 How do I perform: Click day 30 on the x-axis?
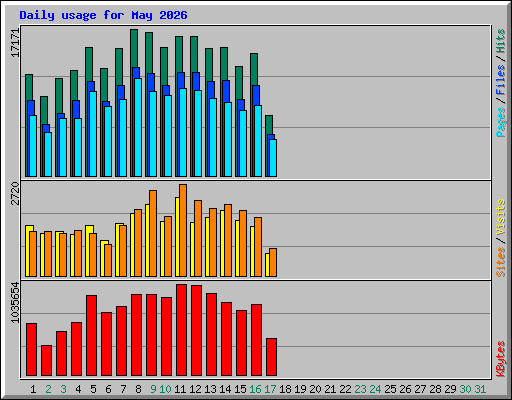pyautogui.click(x=465, y=389)
